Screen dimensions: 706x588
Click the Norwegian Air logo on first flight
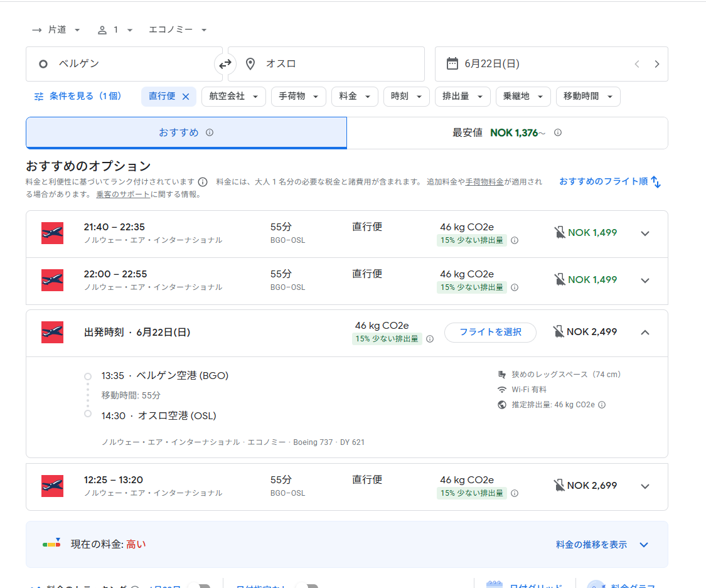[x=52, y=233]
